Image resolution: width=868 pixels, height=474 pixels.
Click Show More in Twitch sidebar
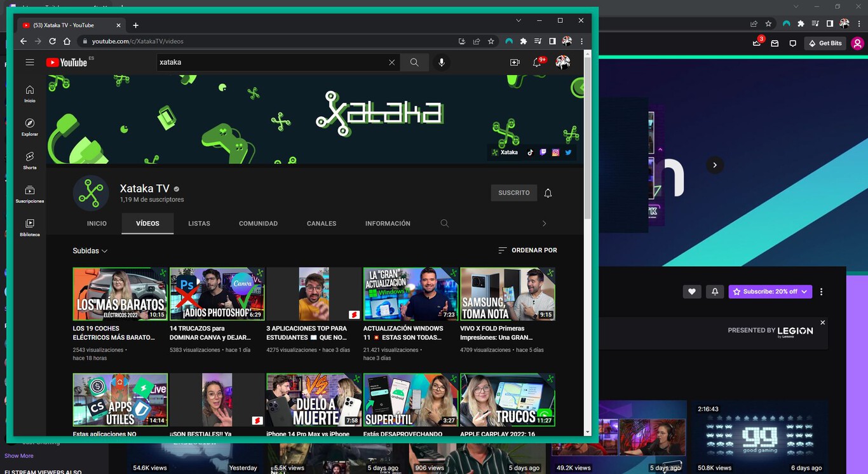click(19, 456)
